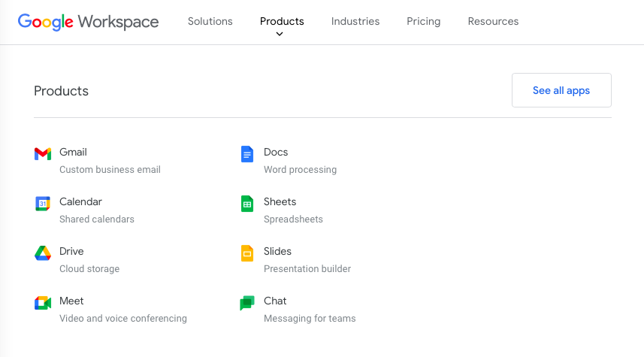This screenshot has height=357, width=644.
Task: Click the Drive triangle icon
Action: click(x=43, y=253)
